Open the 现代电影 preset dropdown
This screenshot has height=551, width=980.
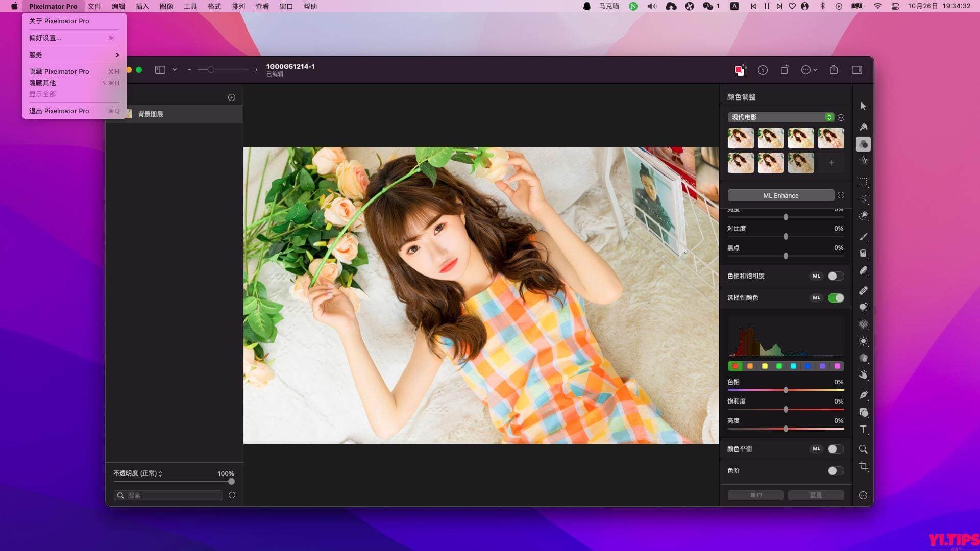pyautogui.click(x=779, y=117)
